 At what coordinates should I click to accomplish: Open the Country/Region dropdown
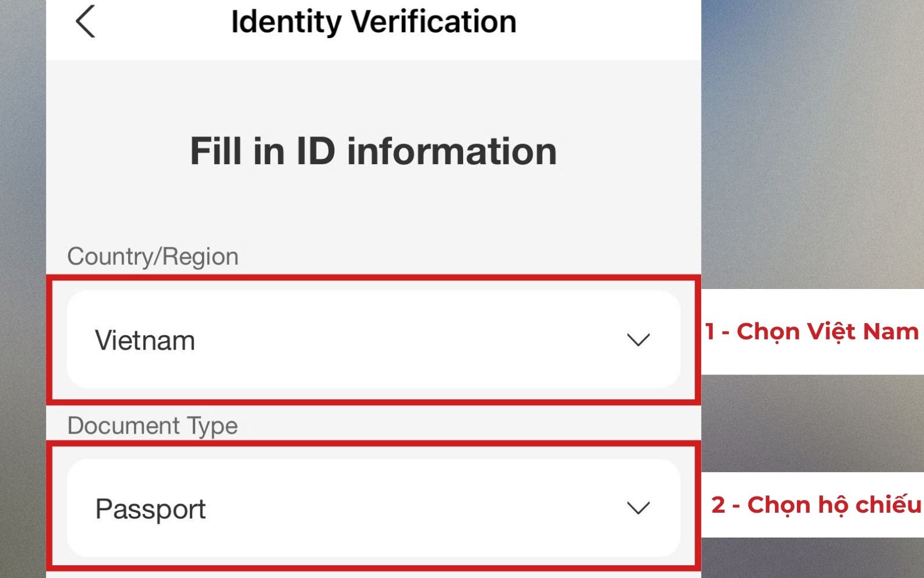pyautogui.click(x=373, y=340)
